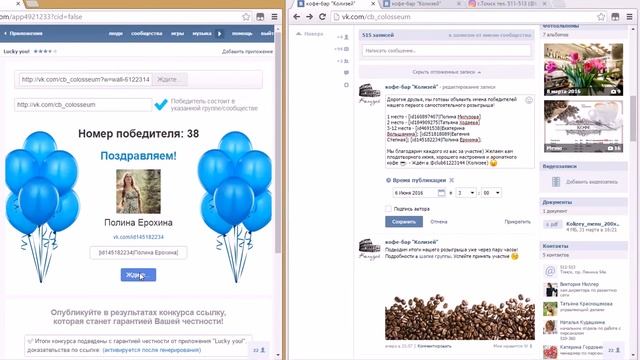Screen dimensions: 640x360
Task: Click the blue Ждите button under winner
Action: click(x=138, y=275)
